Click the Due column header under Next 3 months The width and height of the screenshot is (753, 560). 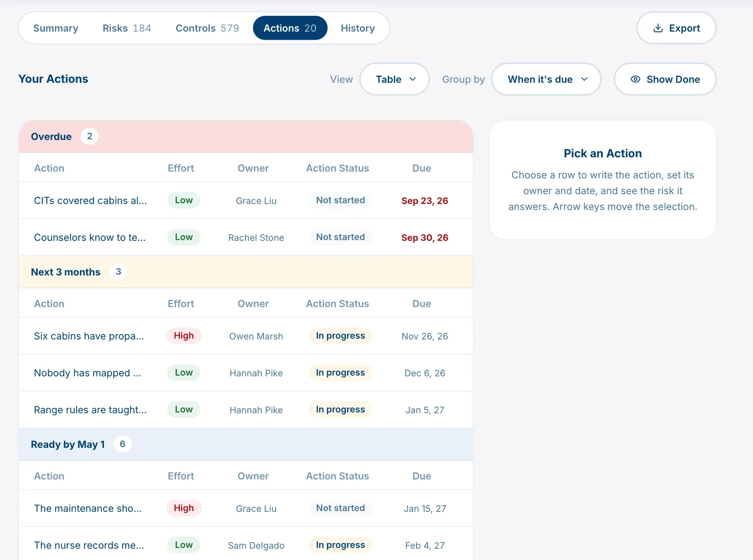[422, 304]
